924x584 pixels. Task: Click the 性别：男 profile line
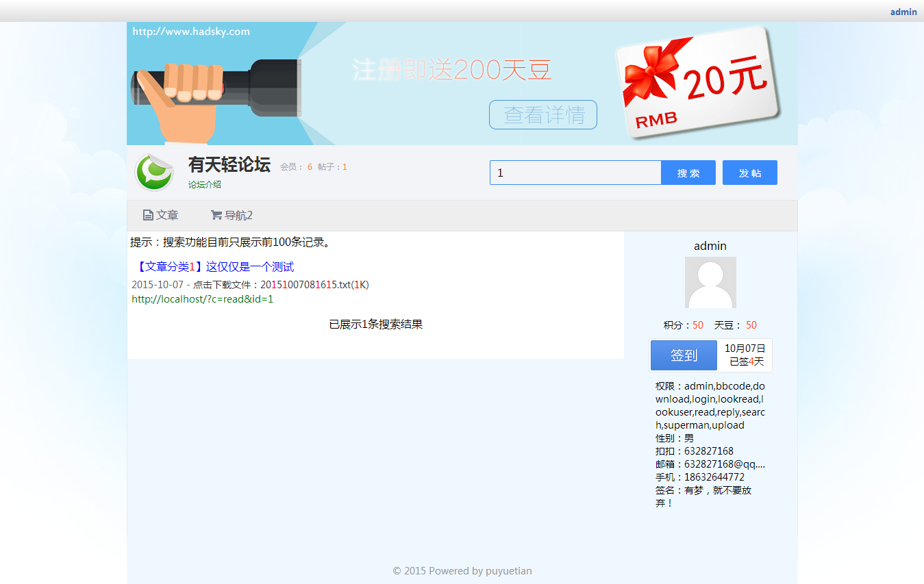pos(675,438)
